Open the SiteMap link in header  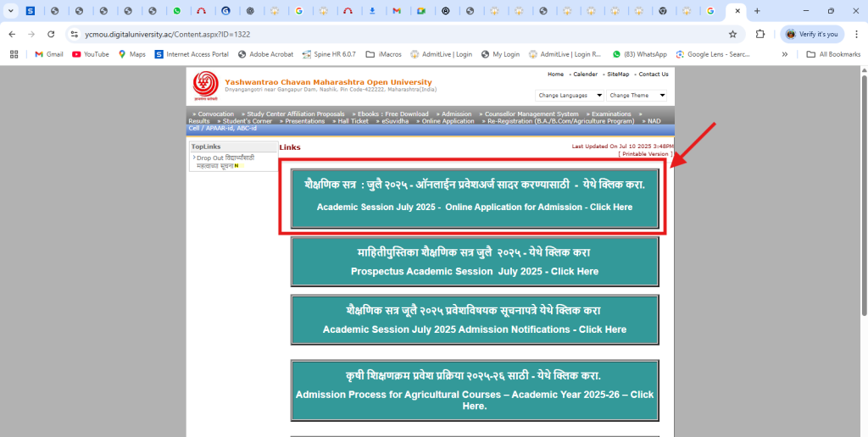[x=618, y=75]
